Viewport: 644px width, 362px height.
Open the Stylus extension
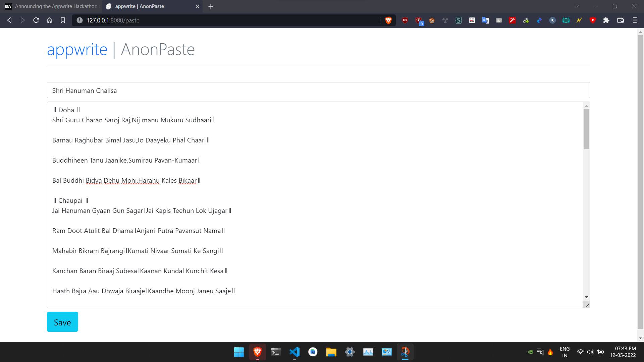pyautogui.click(x=459, y=20)
